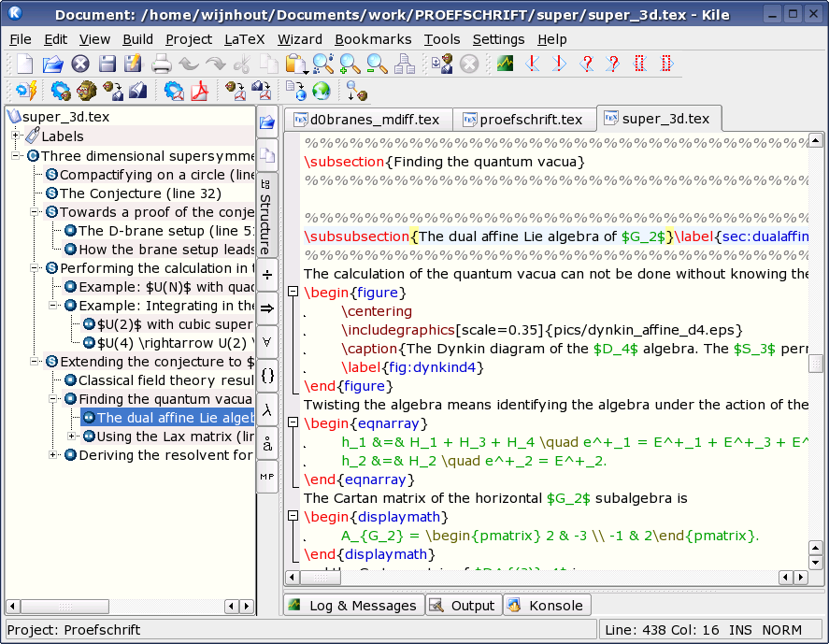Screen dimensions: 829x644
Task: Click the Print icon in toolbar
Action: click(162, 64)
